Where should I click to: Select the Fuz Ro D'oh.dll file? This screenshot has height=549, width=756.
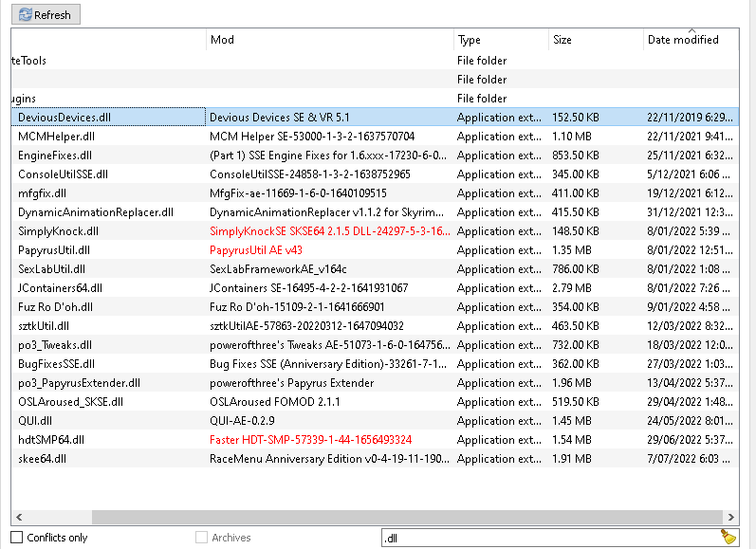pyautogui.click(x=55, y=307)
